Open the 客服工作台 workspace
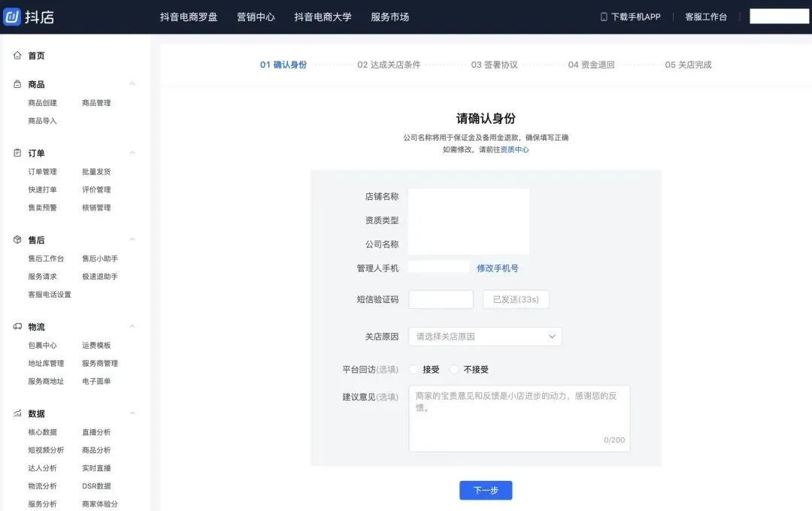Viewport: 812px width, 511px height. pyautogui.click(x=705, y=16)
